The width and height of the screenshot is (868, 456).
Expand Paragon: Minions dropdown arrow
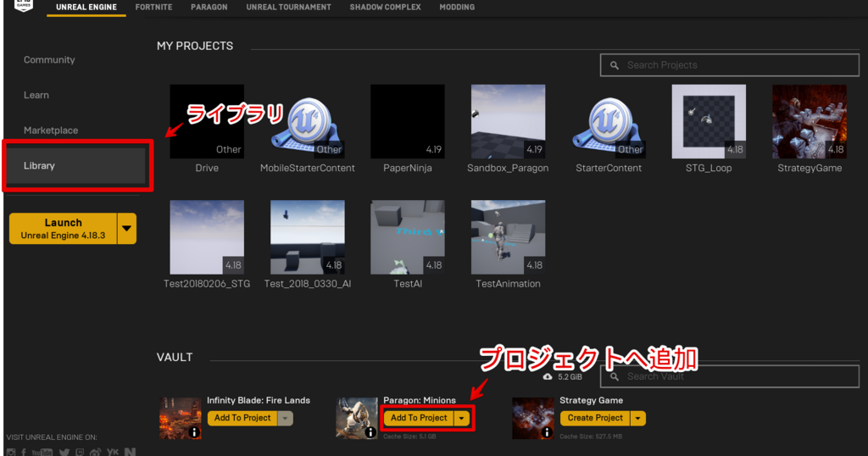click(x=462, y=419)
